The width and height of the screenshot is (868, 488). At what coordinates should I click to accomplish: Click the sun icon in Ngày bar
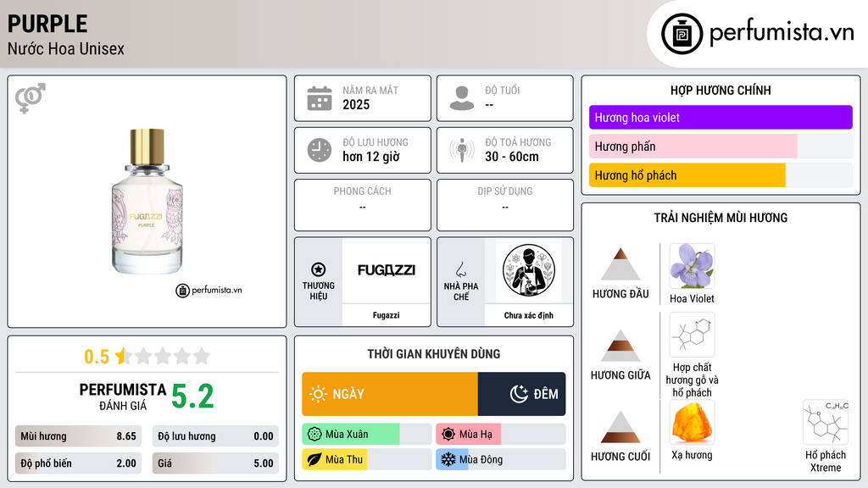[x=318, y=394]
